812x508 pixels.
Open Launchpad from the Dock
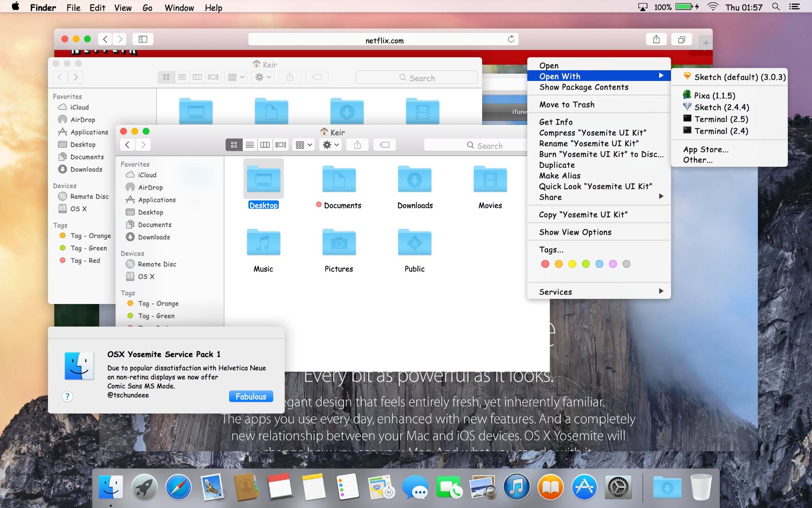point(144,487)
